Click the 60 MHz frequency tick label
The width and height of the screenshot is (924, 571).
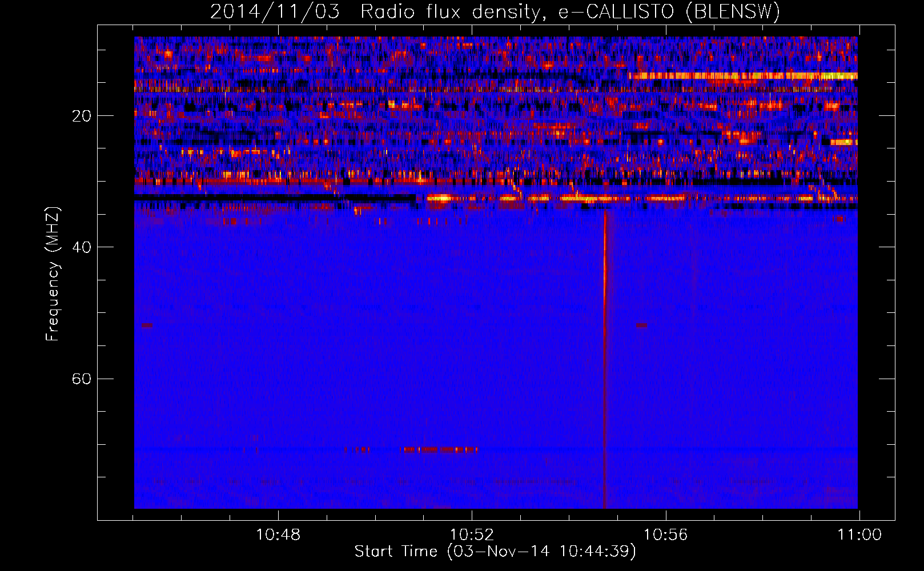82,379
